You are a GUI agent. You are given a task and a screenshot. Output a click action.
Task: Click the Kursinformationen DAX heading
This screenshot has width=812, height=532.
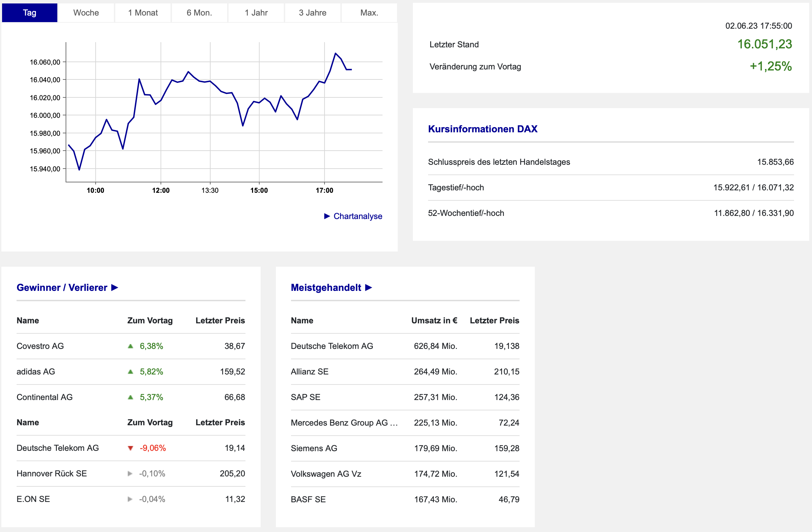(483, 129)
